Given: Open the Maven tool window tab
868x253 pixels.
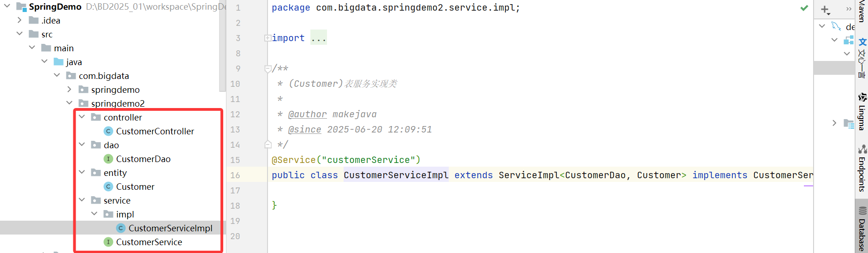Looking at the screenshot, I should point(861,11).
